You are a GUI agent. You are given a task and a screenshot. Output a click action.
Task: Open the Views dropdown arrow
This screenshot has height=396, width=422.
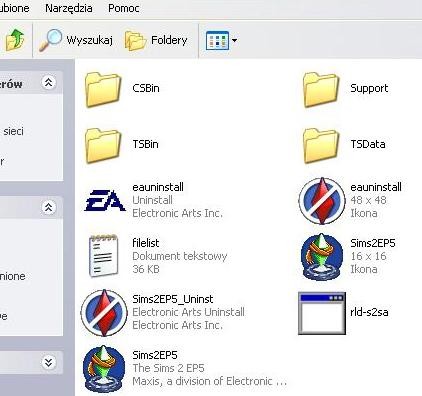click(x=234, y=41)
